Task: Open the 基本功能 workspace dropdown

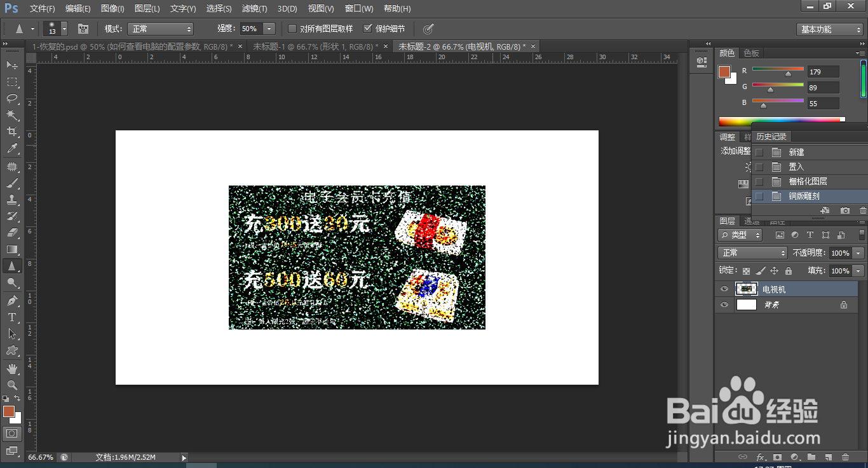Action: point(829,28)
